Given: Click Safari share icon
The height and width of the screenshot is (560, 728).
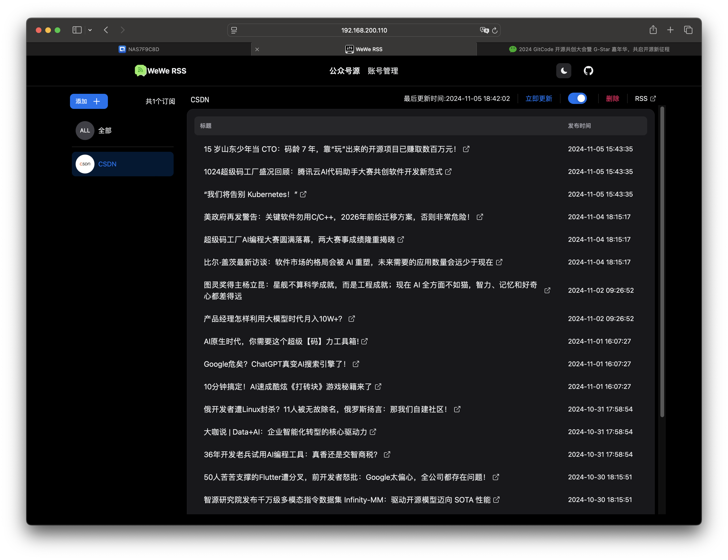Looking at the screenshot, I should coord(653,30).
